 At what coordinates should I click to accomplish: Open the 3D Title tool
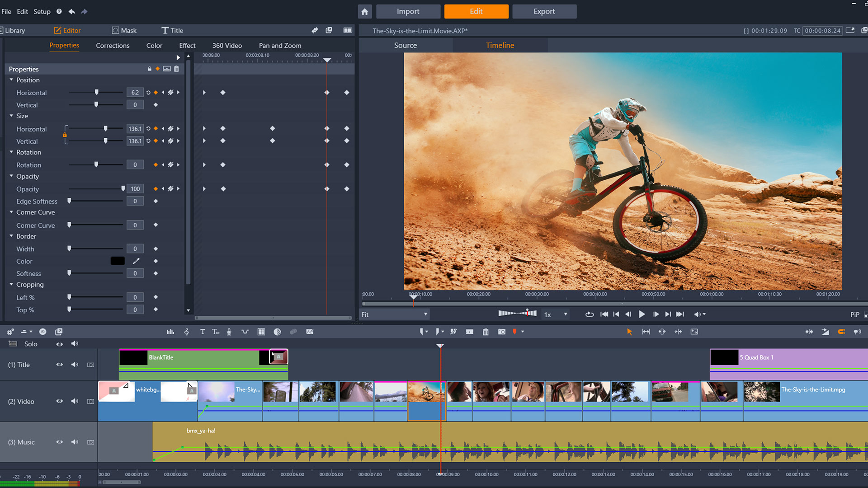click(216, 331)
